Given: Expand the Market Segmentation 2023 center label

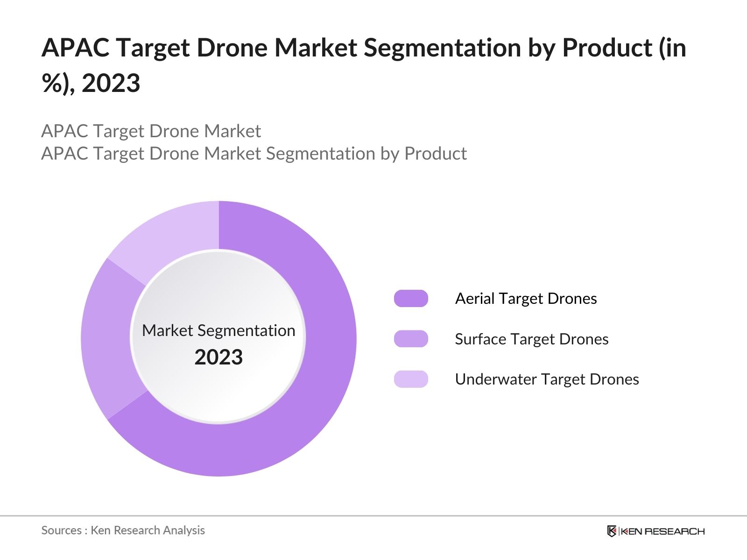Looking at the screenshot, I should 218,343.
